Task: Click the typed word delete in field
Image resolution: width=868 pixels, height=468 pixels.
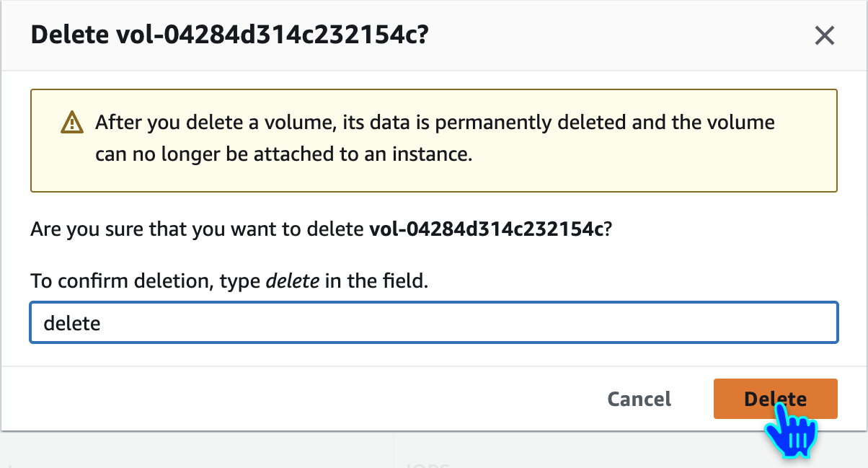Action: point(72,323)
